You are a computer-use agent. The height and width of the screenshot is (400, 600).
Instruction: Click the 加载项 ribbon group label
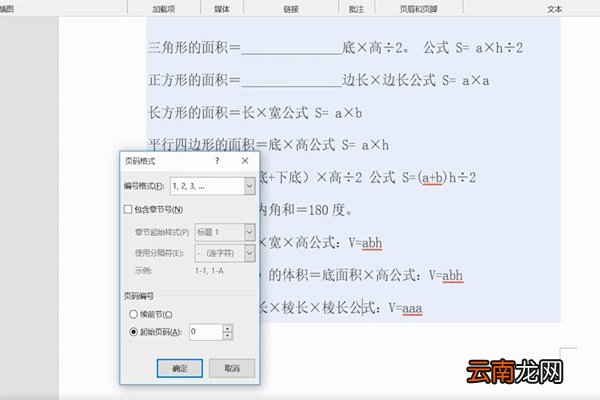pyautogui.click(x=163, y=9)
